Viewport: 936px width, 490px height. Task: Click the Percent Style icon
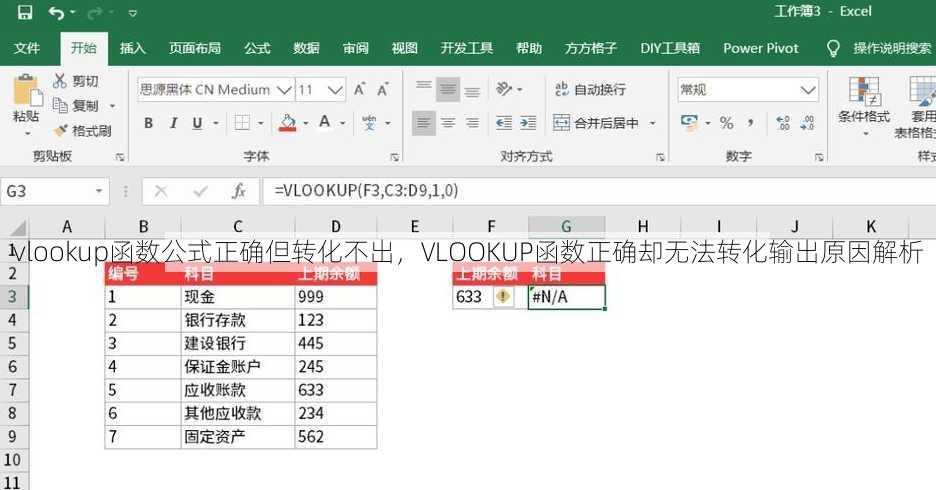[726, 123]
